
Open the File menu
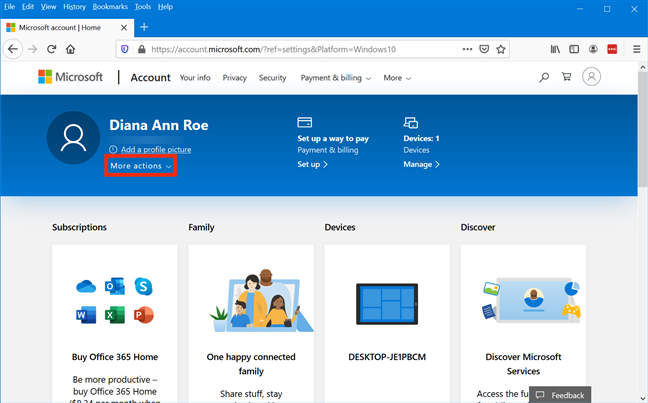[x=10, y=7]
